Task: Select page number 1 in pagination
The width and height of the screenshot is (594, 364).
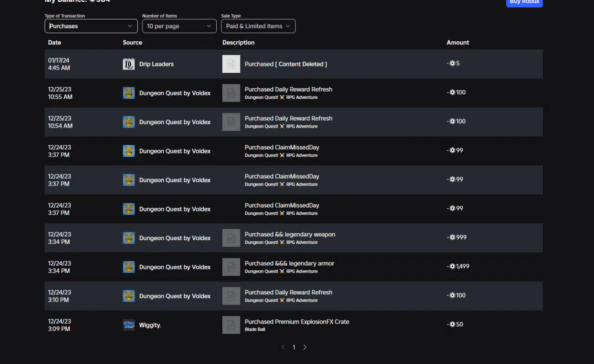Action: 294,347
